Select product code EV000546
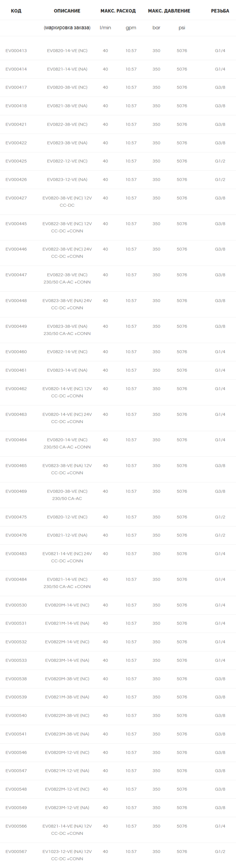Image resolution: width=236 pixels, height=868 pixels. [x=16, y=753]
